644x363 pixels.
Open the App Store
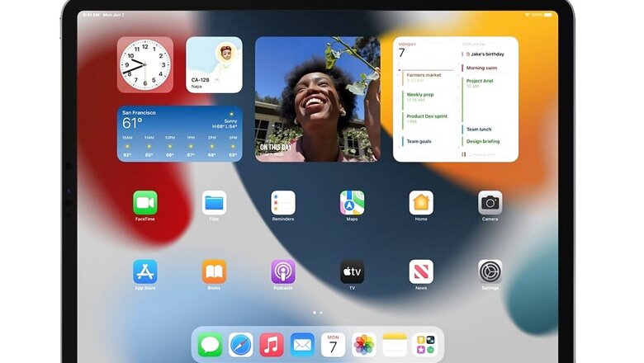[145, 271]
